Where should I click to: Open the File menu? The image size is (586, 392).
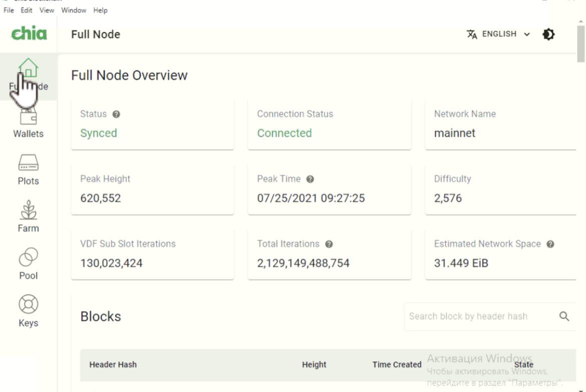[x=9, y=11]
